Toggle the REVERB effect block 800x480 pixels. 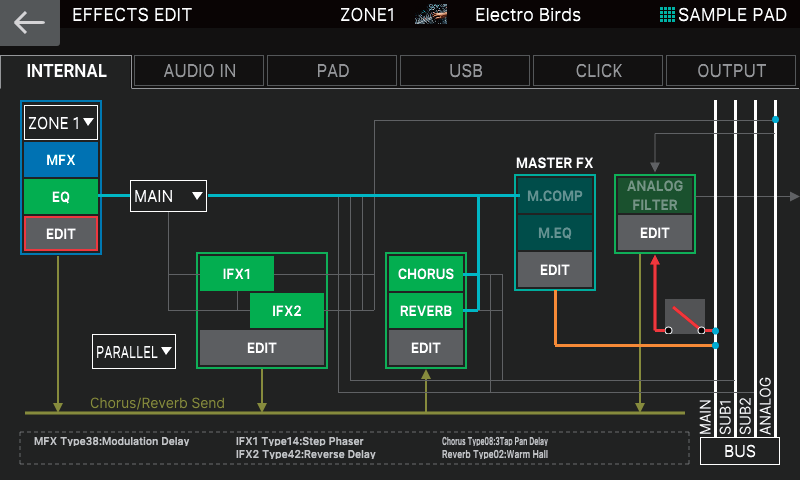[425, 311]
